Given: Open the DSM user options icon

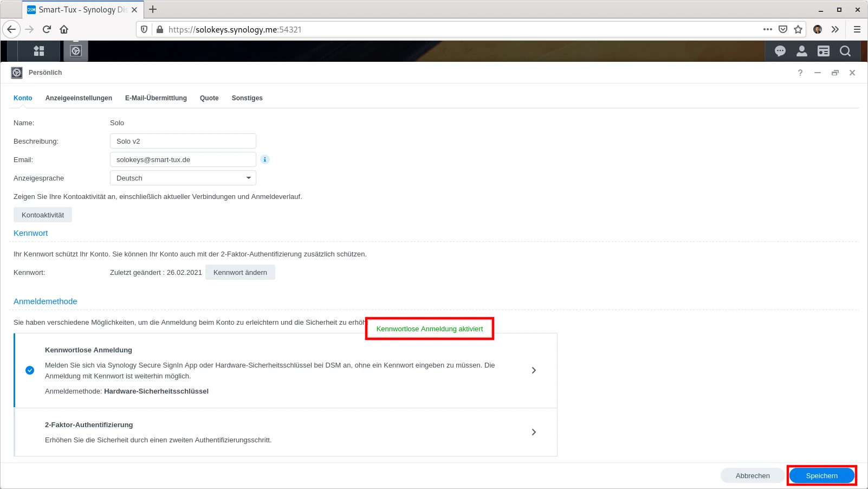Looking at the screenshot, I should click(x=802, y=51).
